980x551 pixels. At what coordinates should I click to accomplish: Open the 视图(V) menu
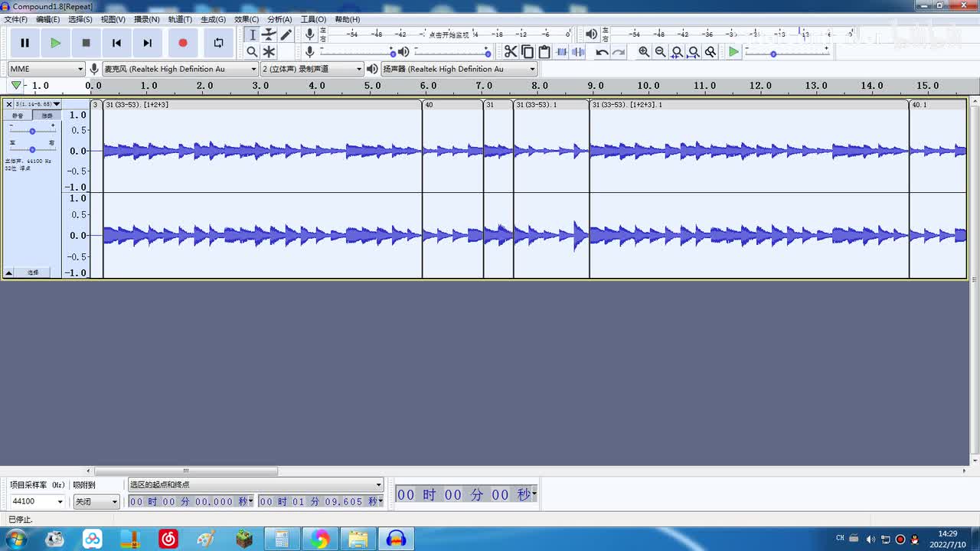[113, 19]
